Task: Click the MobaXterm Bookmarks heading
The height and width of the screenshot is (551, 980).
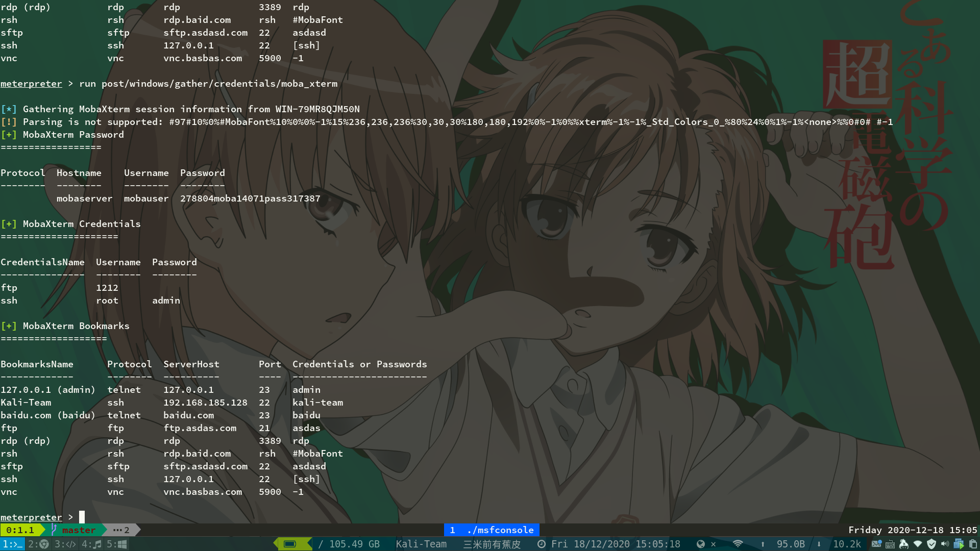Action: [x=76, y=326]
